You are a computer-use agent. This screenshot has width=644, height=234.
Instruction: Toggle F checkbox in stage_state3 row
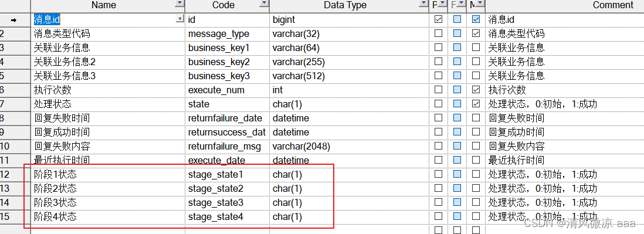tap(457, 202)
